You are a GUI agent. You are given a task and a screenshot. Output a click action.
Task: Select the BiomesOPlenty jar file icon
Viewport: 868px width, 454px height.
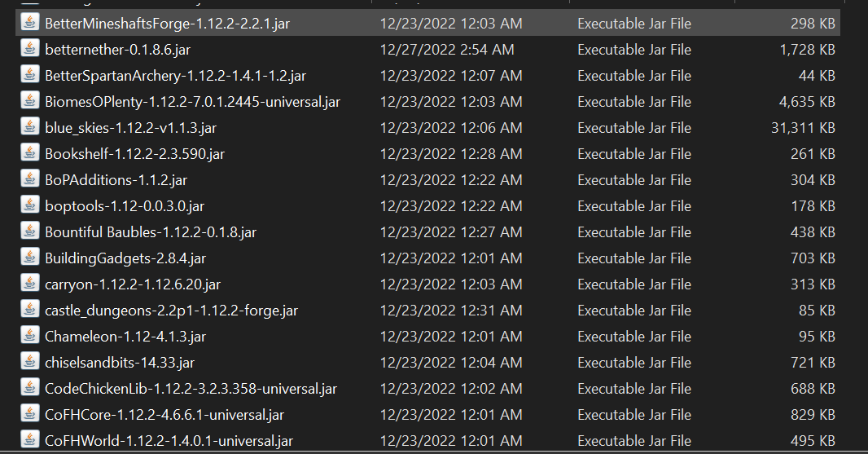[x=30, y=100]
